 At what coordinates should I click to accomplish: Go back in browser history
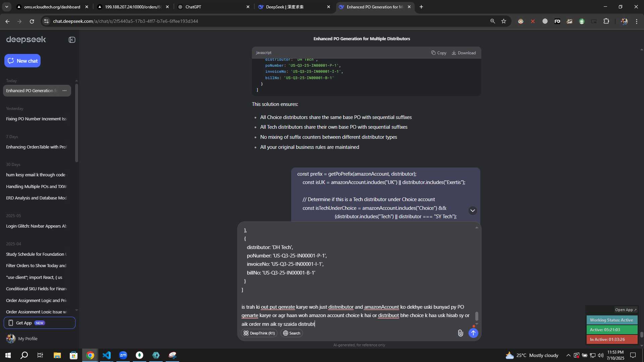pos(7,21)
